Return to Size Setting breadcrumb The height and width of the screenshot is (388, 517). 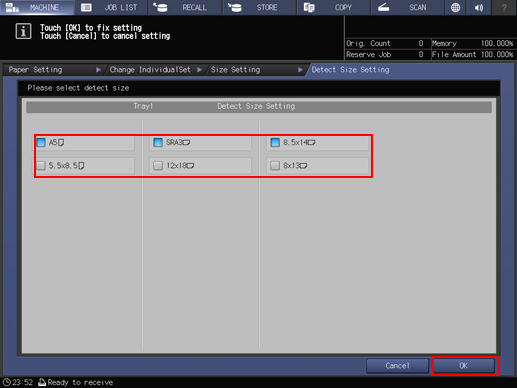tap(236, 70)
